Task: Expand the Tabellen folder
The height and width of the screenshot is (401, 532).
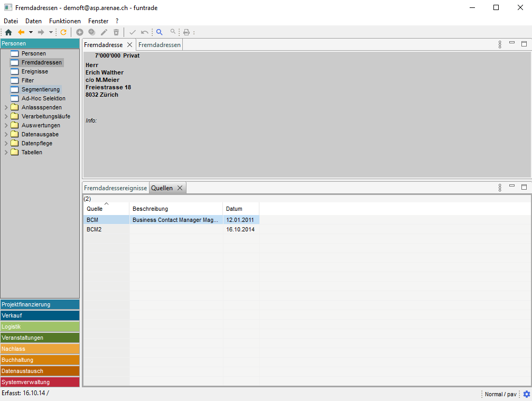Action: pos(6,152)
